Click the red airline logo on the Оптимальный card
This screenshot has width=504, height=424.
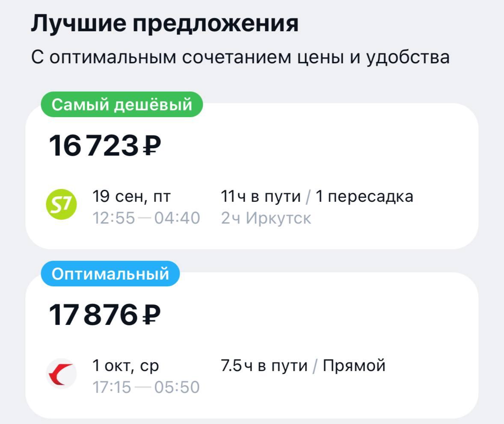click(62, 374)
